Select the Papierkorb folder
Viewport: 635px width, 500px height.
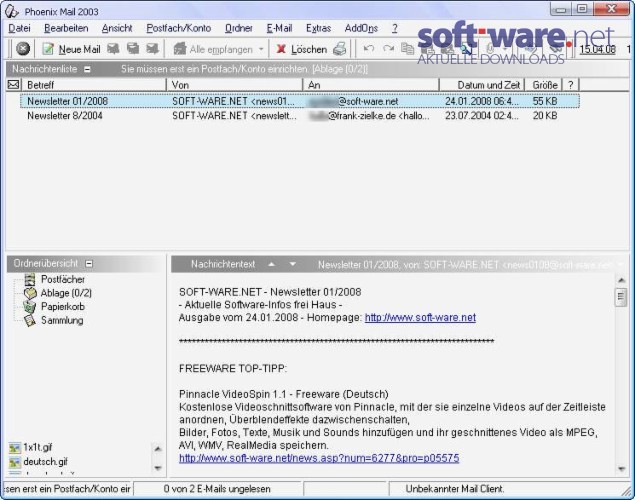[x=63, y=306]
